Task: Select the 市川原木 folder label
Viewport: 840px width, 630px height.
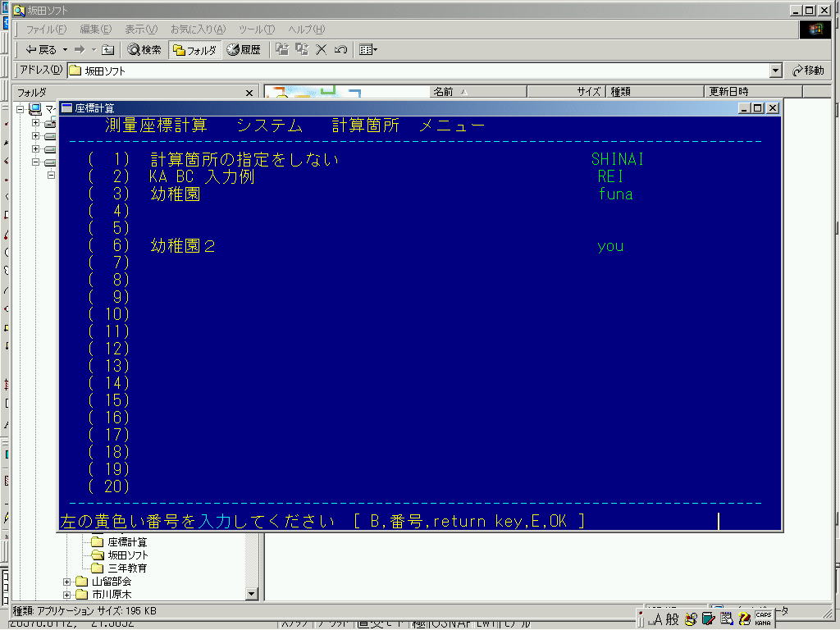Action: 112,594
